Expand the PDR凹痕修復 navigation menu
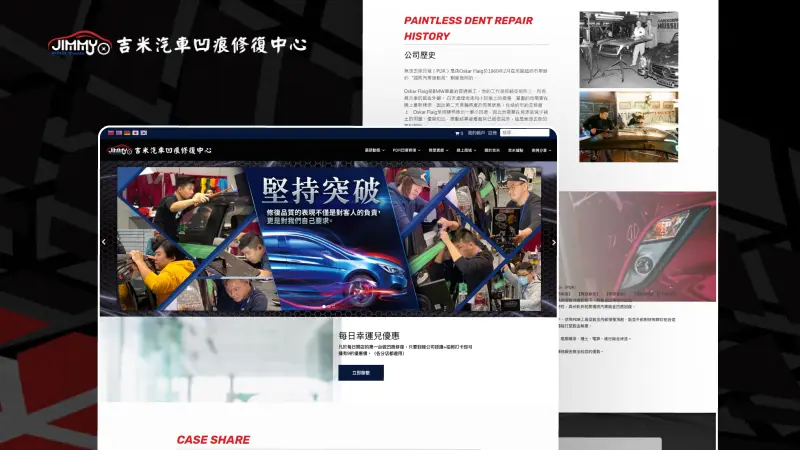The height and width of the screenshot is (450, 800). point(406,151)
